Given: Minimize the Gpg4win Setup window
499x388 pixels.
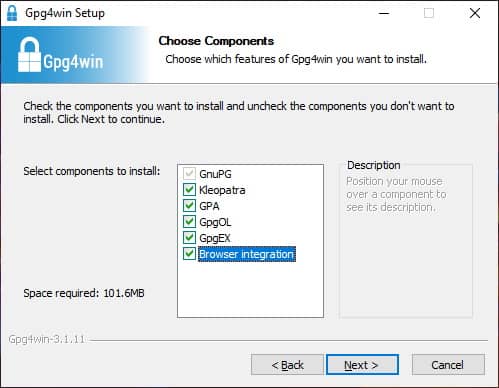Looking at the screenshot, I should pyautogui.click(x=384, y=13).
